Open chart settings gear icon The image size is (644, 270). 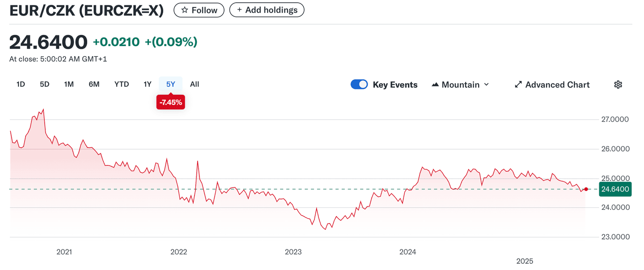[x=618, y=84]
